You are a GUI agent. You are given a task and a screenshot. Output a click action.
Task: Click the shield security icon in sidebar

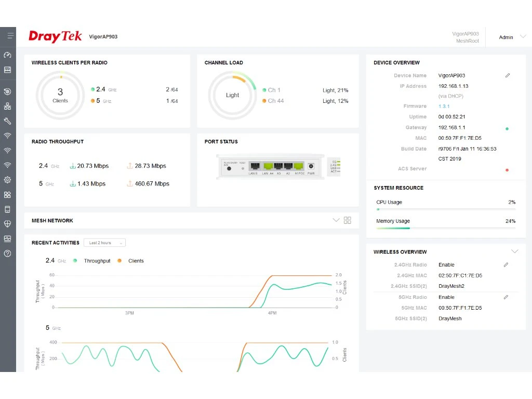(7, 224)
